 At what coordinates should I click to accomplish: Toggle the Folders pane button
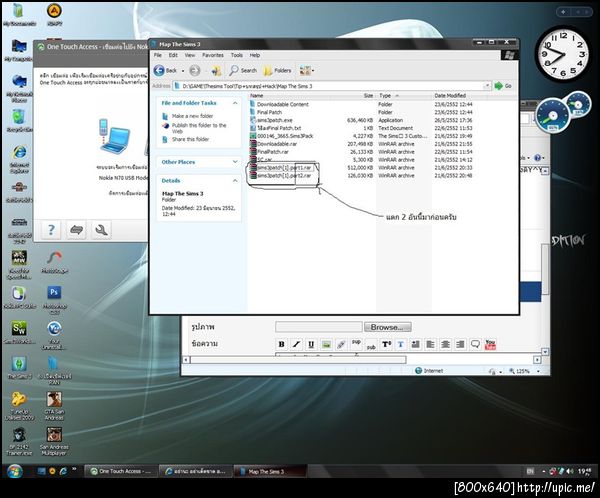coord(277,70)
